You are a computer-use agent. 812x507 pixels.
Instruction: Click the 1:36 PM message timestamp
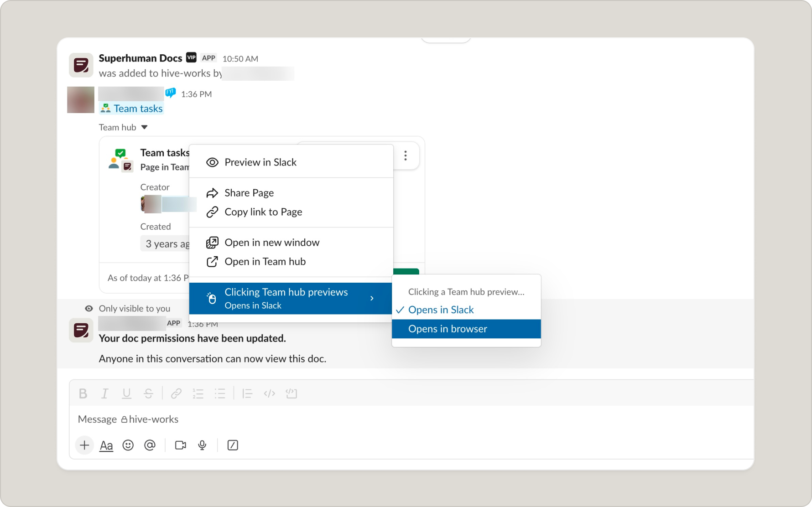[196, 94]
